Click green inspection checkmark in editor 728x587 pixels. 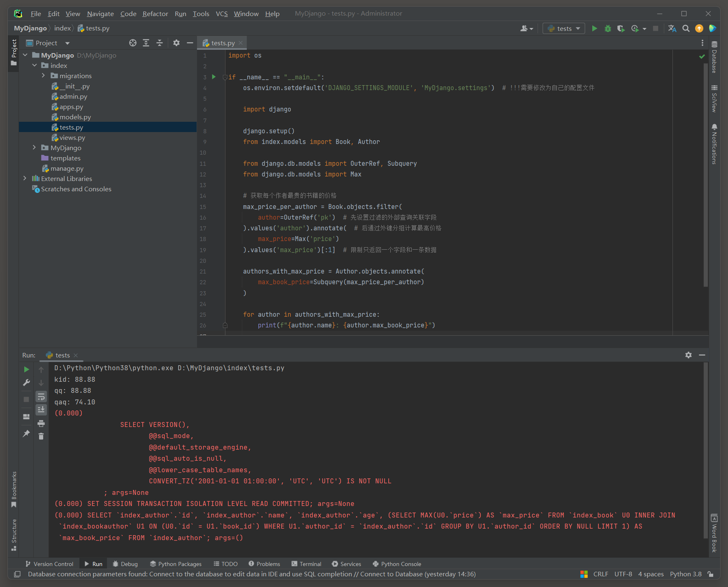coord(702,56)
